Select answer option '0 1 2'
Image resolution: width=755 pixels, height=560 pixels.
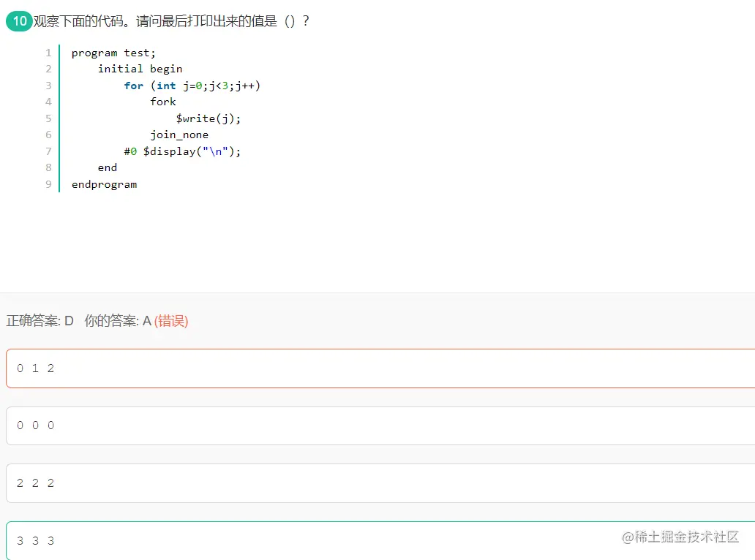(380, 368)
